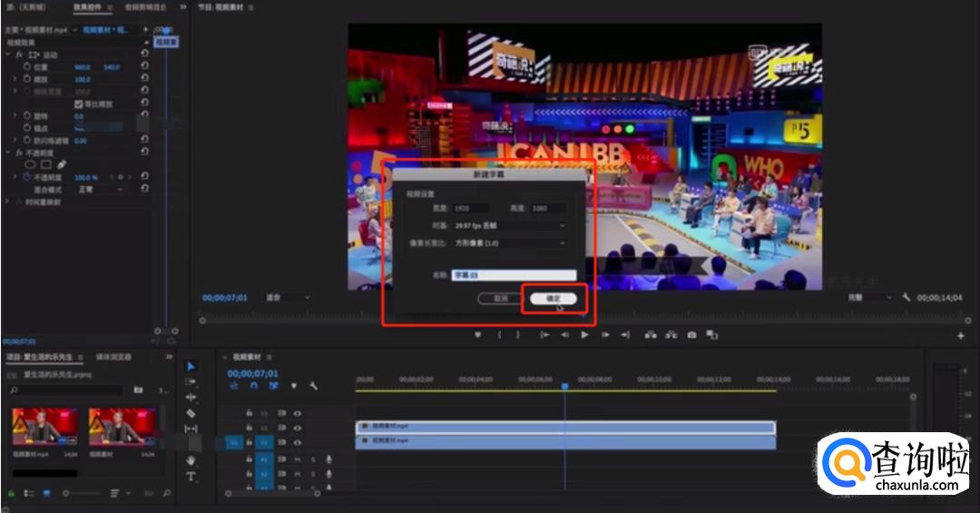Select the Ripple Edit tool

[191, 398]
